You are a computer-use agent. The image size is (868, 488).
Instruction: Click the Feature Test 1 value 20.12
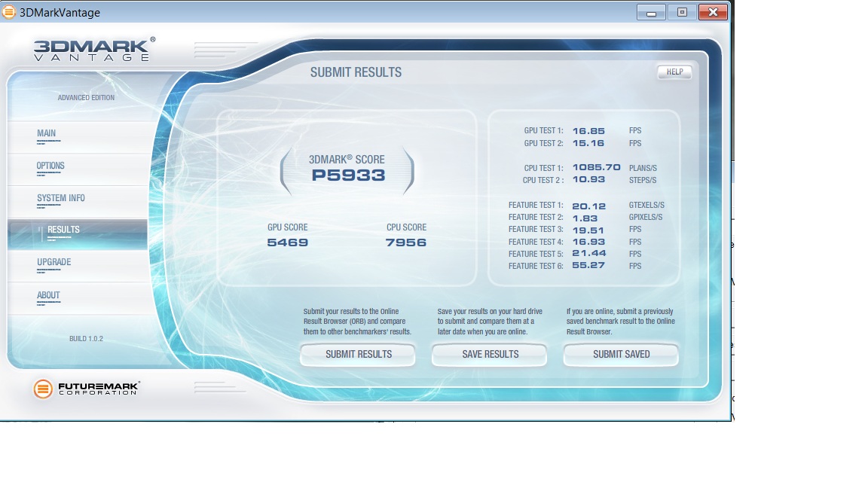coord(588,206)
